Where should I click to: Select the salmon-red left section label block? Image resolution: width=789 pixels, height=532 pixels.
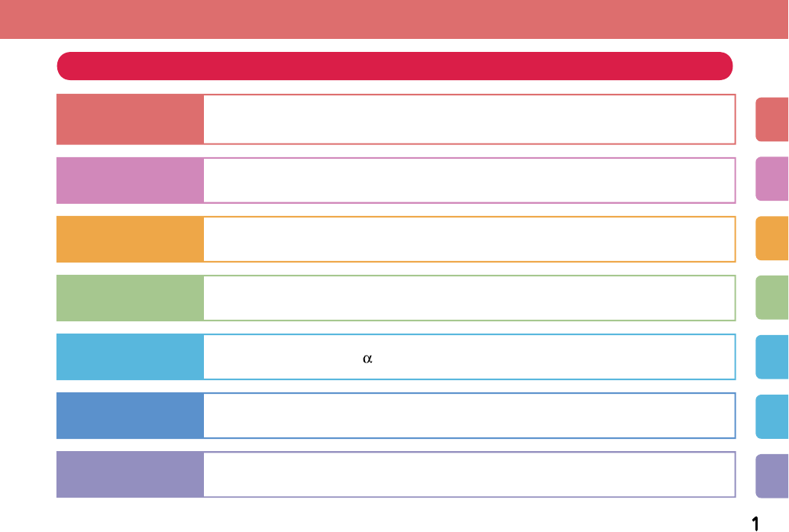[130, 119]
